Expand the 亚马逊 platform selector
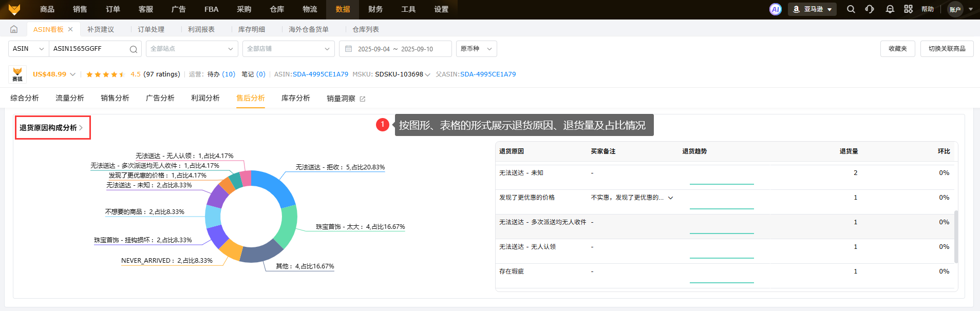Viewport: 980px width, 311px height. tap(812, 9)
